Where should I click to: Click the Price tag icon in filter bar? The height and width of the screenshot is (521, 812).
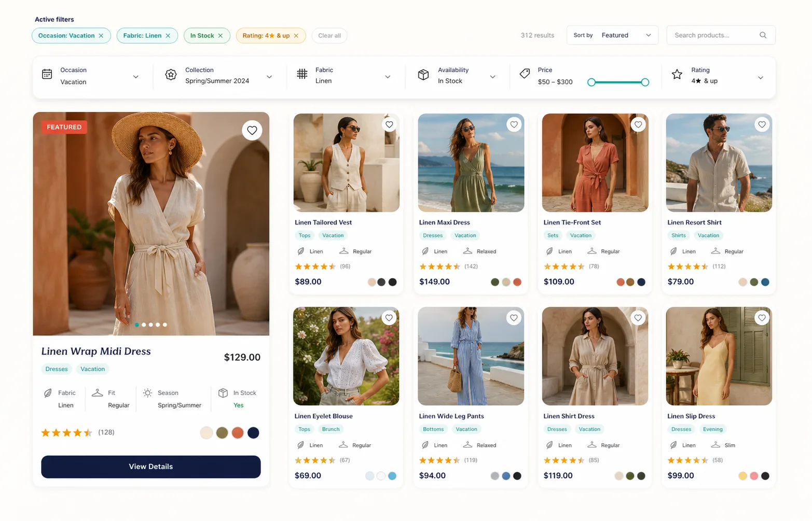pos(524,74)
